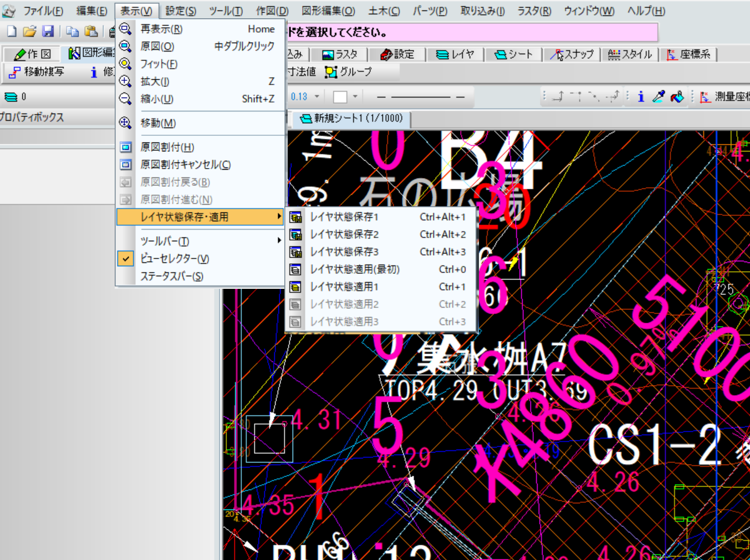Click the 原図割付 icon in the menu
This screenshot has height=560, width=750.
126,147
